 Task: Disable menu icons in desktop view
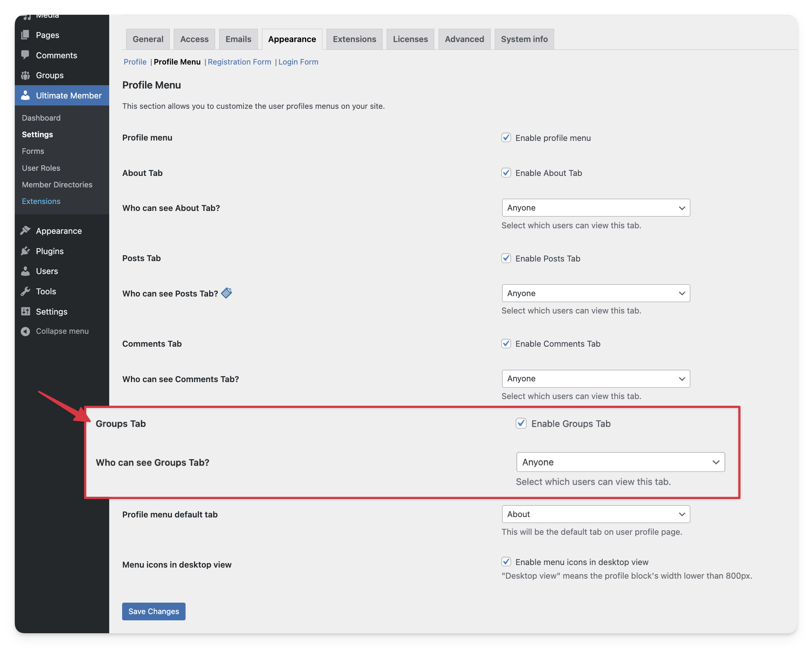point(506,562)
